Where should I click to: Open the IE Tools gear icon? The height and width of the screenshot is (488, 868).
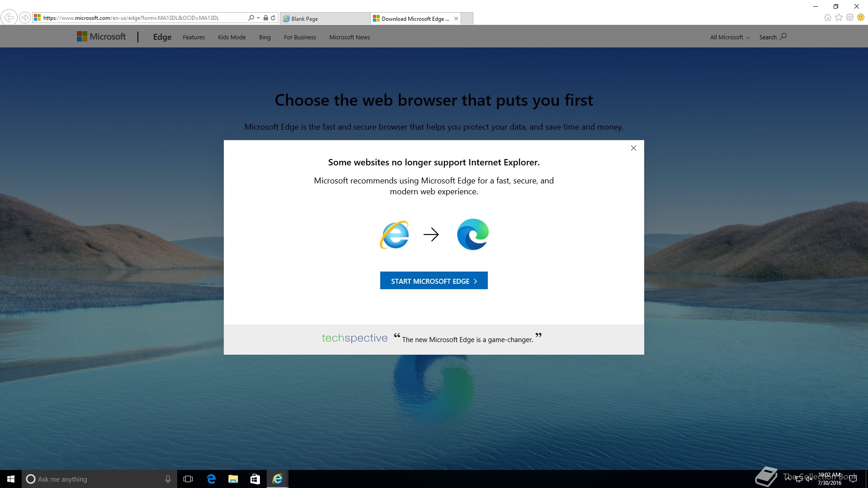(850, 17)
